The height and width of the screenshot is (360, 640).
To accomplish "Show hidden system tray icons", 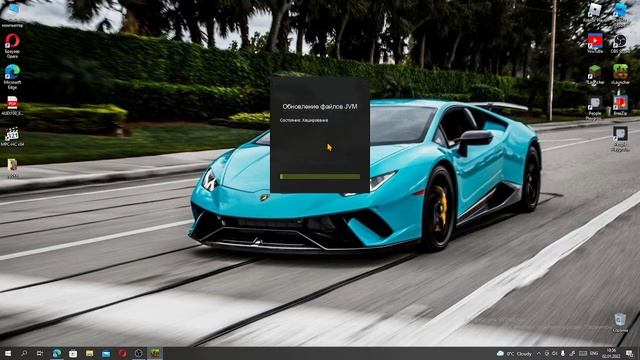I will click(539, 353).
